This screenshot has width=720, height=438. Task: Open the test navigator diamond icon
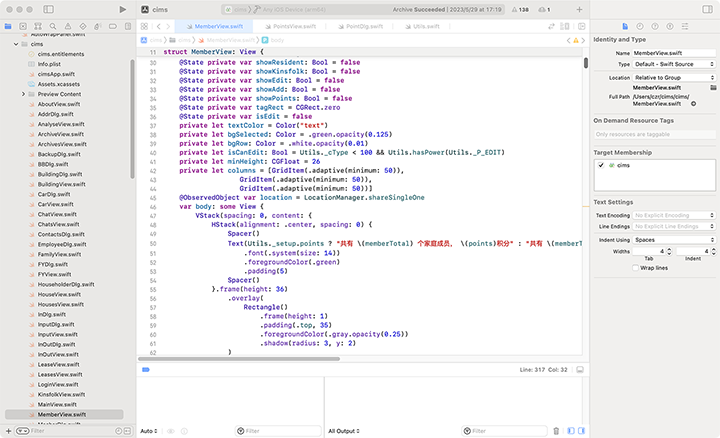(x=83, y=26)
